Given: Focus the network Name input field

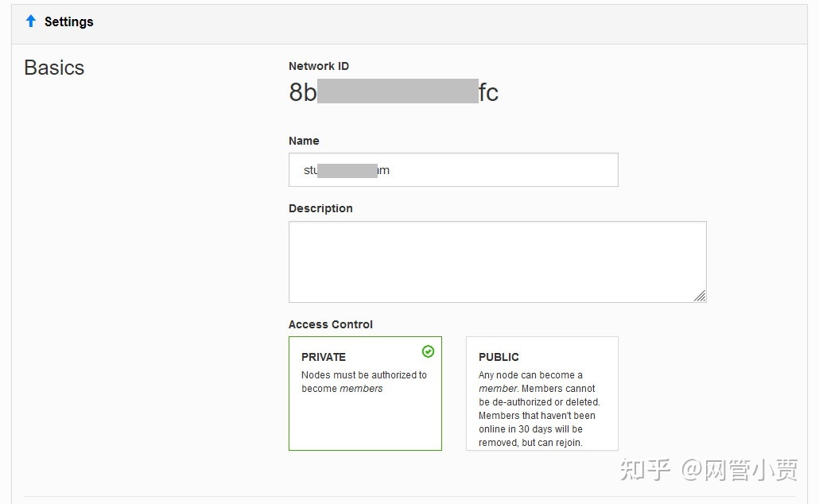Looking at the screenshot, I should 453,170.
